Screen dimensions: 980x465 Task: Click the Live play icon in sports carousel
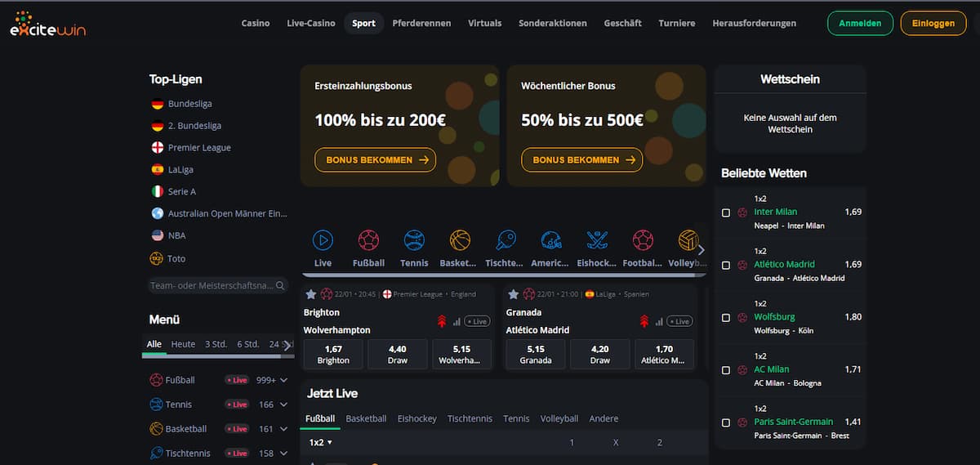(x=323, y=240)
